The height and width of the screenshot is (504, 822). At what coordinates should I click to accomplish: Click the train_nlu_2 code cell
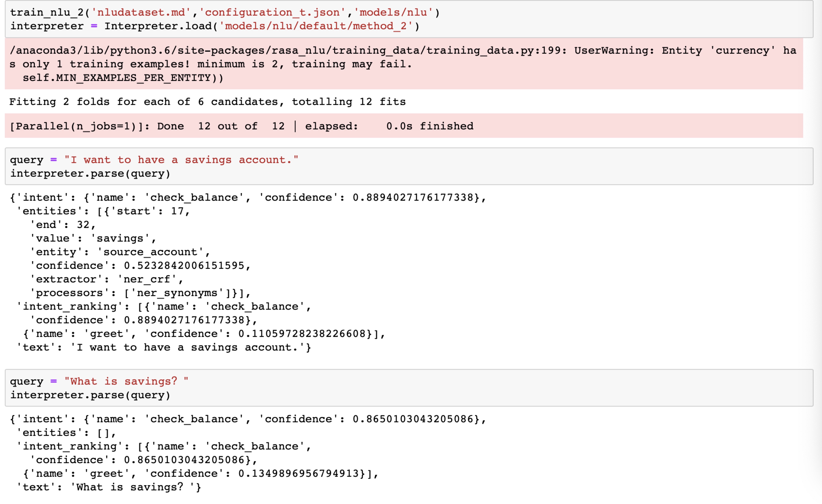[200, 19]
